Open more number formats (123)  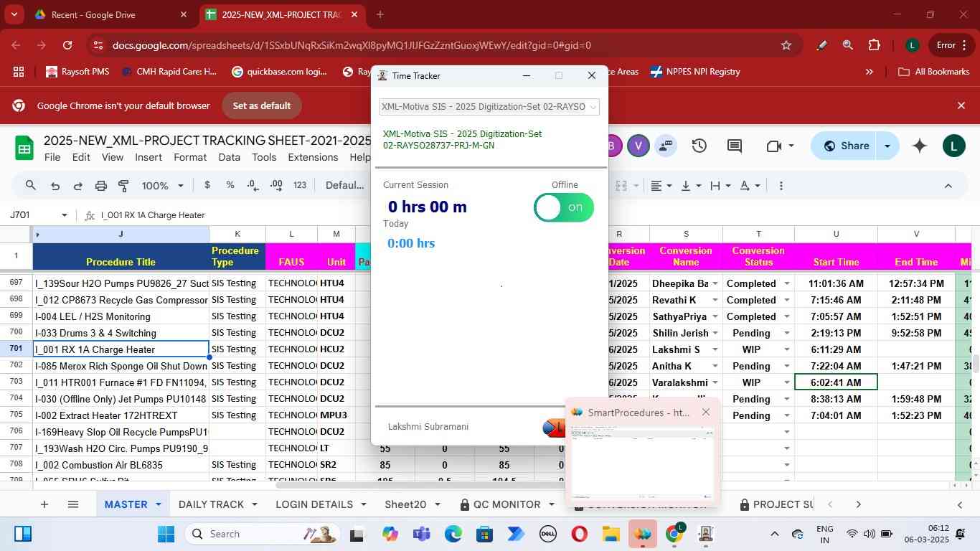(300, 185)
